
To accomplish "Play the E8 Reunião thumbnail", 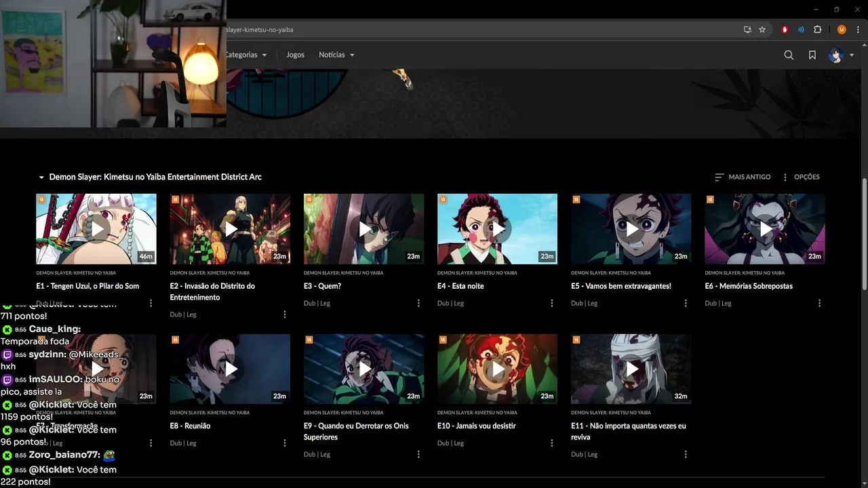I will point(230,369).
